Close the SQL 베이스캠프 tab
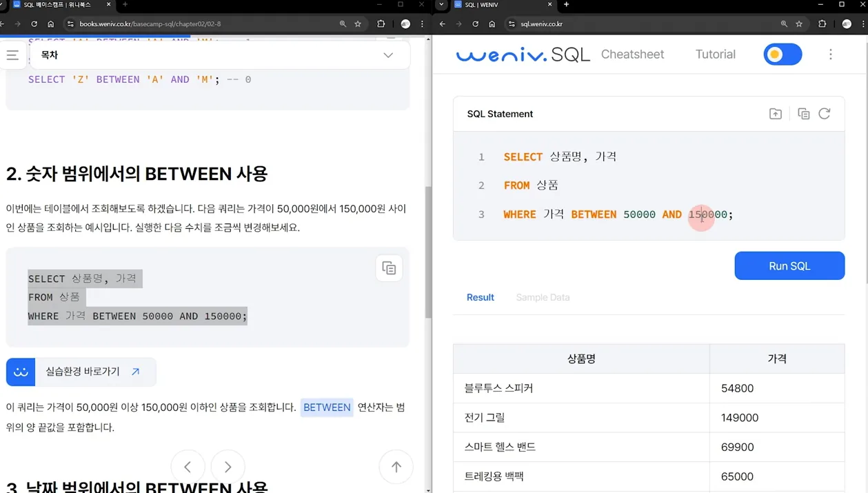The height and width of the screenshot is (493, 868). coord(108,4)
